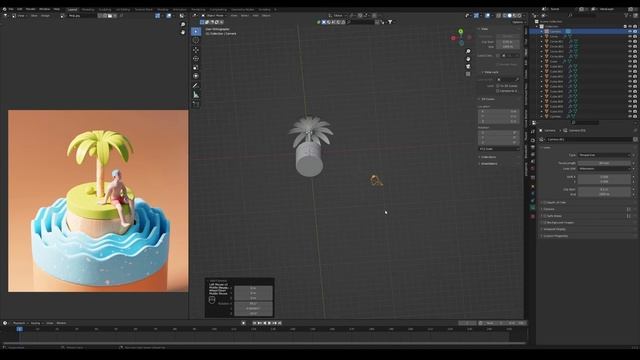Expand the Viewport Display panel
Image resolution: width=640 pixels, height=360 pixels.
(x=555, y=229)
